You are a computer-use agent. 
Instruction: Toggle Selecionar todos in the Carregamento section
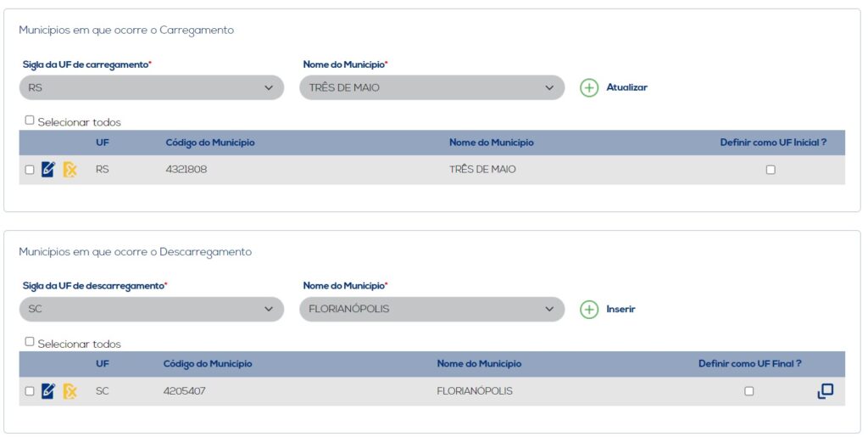click(x=30, y=120)
